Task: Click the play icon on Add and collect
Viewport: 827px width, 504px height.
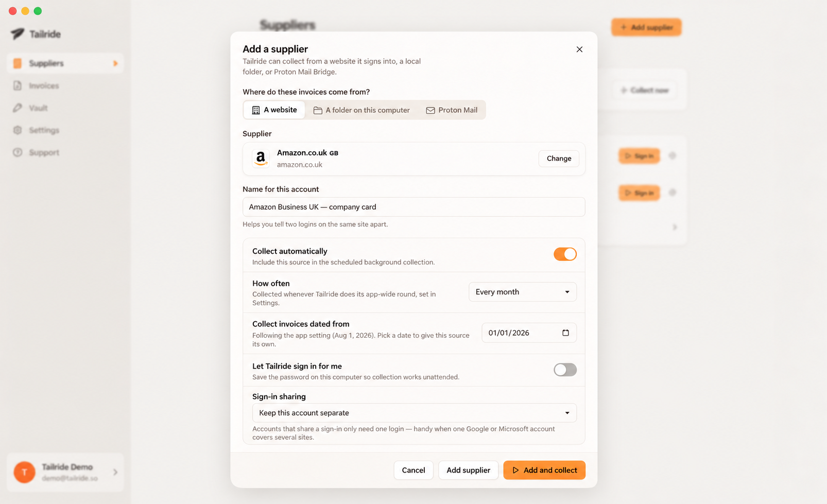Action: [515, 470]
